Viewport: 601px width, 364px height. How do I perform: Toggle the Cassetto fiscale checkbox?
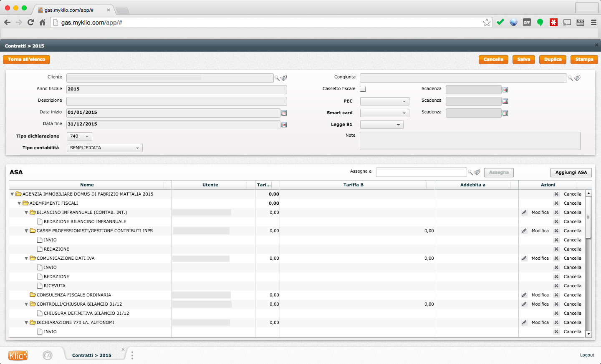[363, 89]
